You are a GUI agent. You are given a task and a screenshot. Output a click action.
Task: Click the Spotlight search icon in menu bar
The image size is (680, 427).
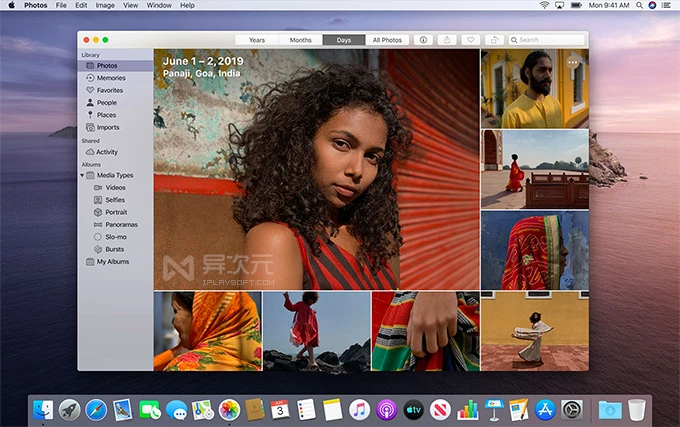[639, 5]
